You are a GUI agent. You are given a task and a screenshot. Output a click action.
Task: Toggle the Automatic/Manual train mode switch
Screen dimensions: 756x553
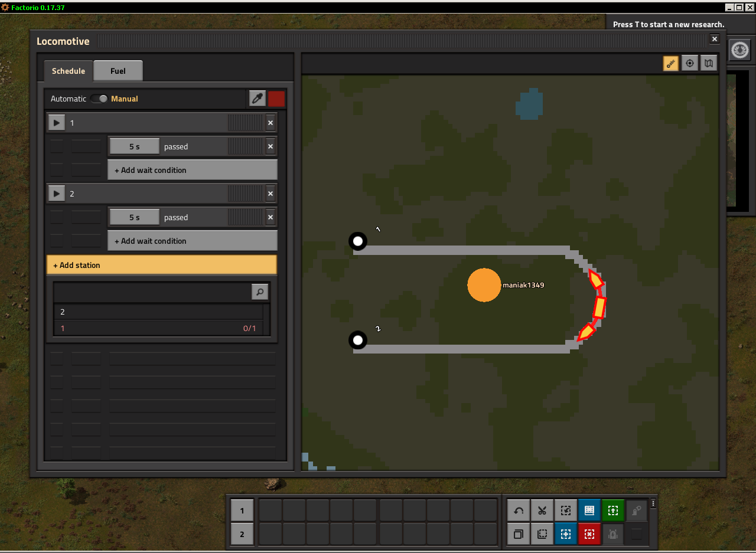pyautogui.click(x=99, y=99)
